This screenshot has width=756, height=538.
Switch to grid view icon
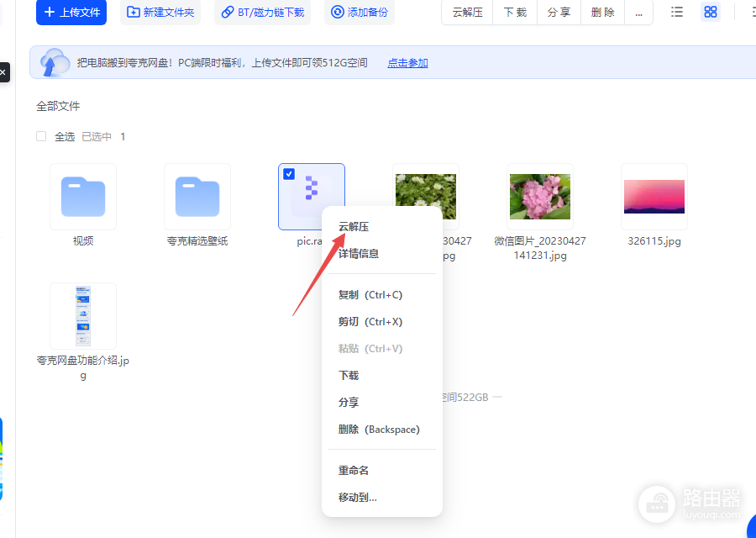(x=710, y=12)
